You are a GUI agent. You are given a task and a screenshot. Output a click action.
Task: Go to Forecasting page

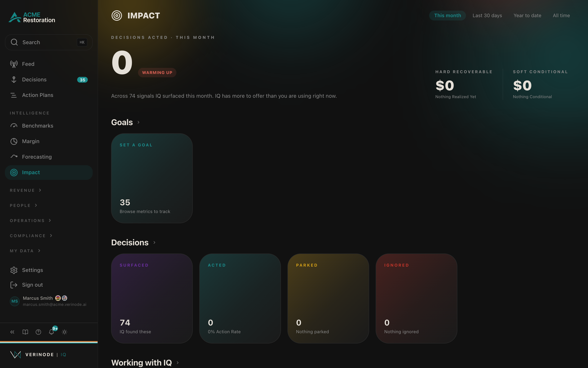coord(49,157)
